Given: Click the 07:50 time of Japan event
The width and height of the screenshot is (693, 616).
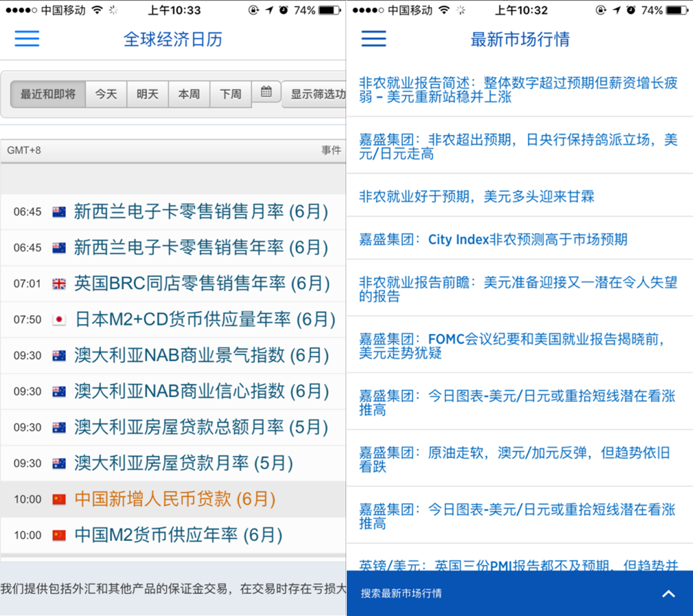Looking at the screenshot, I should point(28,320).
